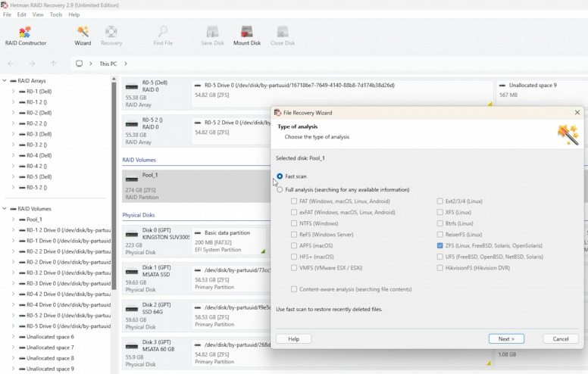Expand R0-4 (Dell) tree item
Viewport: 588px width, 374px height.
(x=13, y=155)
